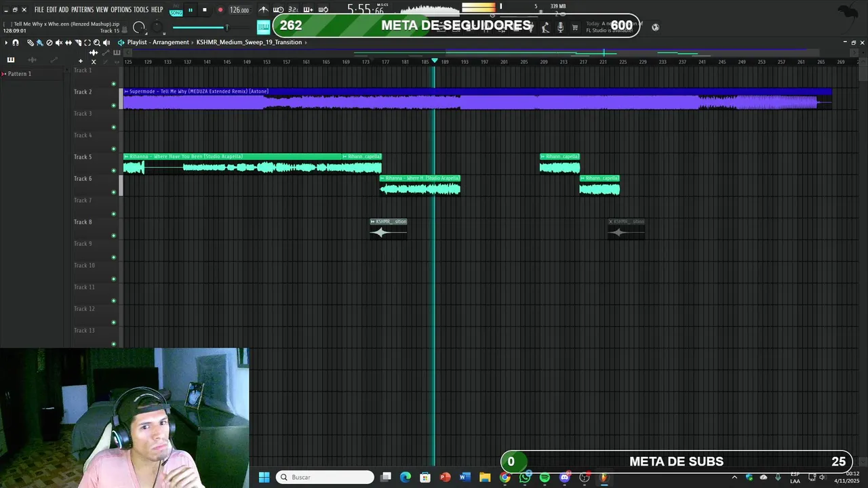Mute Track 8 using its green dot
Viewport: 868px width, 488px height.
tap(113, 235)
